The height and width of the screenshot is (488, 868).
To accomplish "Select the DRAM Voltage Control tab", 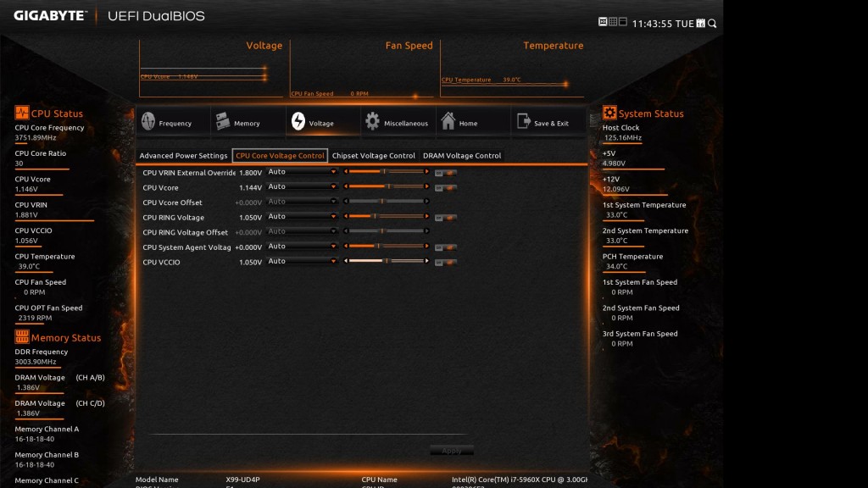I will pyautogui.click(x=462, y=156).
